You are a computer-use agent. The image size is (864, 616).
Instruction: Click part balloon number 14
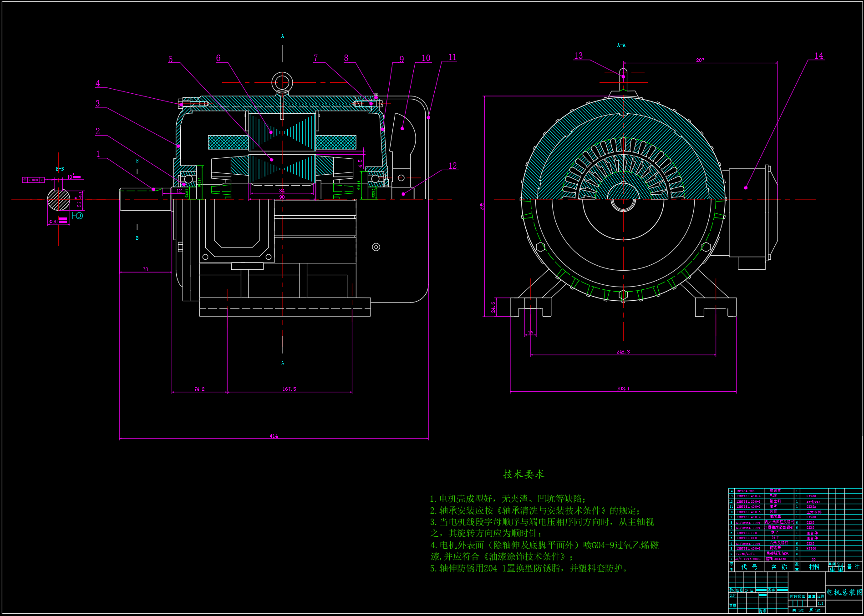click(x=818, y=56)
